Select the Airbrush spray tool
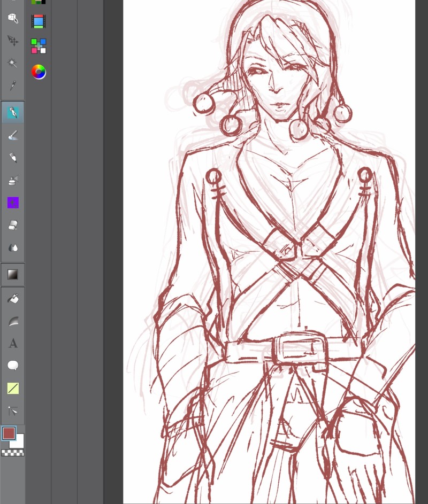This screenshot has height=504, width=428. click(x=13, y=180)
